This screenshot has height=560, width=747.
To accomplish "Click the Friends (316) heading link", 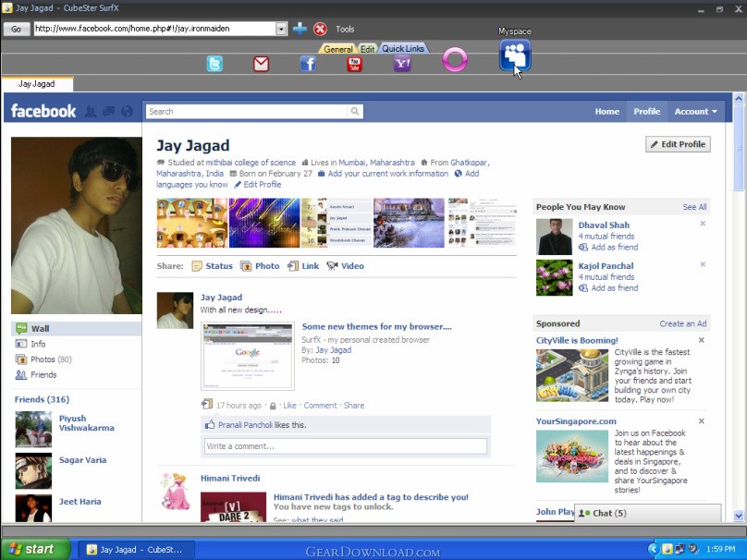I will 42,399.
